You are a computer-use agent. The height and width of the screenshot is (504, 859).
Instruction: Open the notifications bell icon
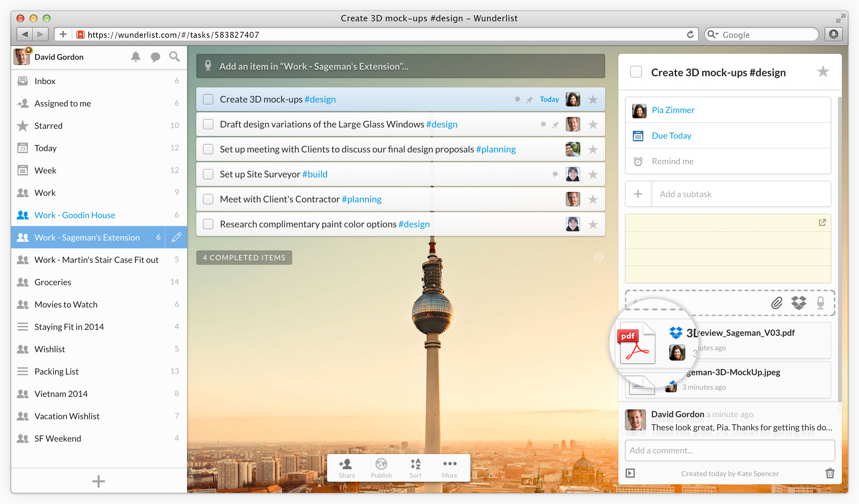pyautogui.click(x=136, y=57)
